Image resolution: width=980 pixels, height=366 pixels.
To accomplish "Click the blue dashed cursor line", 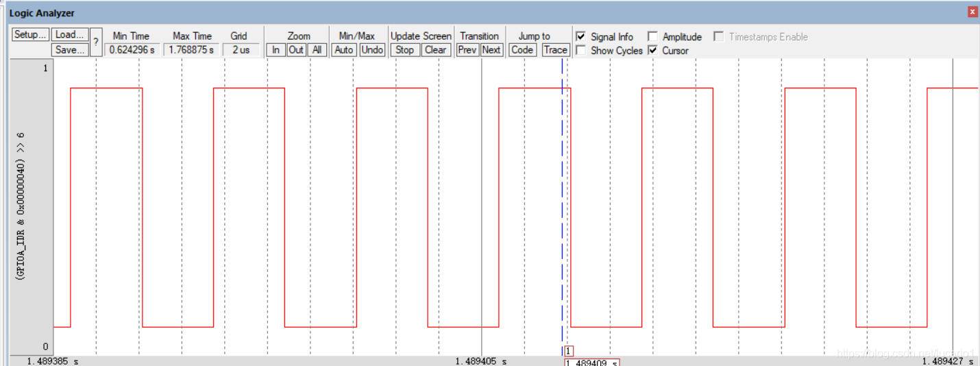I will point(562,206).
